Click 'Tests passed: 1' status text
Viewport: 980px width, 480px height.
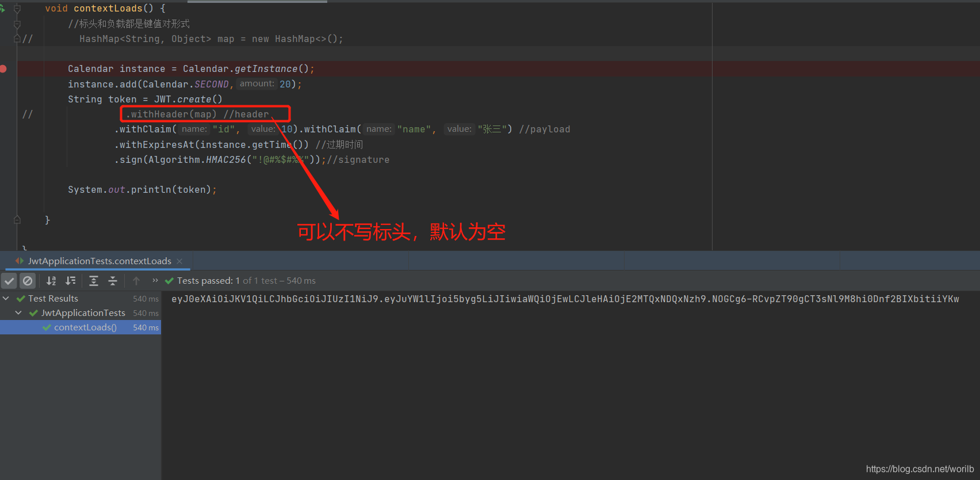(x=208, y=281)
